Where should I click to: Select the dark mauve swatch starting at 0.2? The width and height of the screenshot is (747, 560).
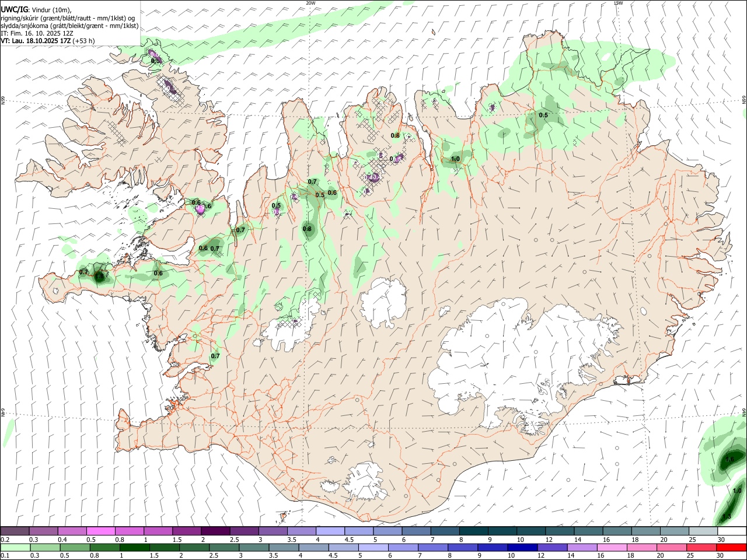coord(15,531)
